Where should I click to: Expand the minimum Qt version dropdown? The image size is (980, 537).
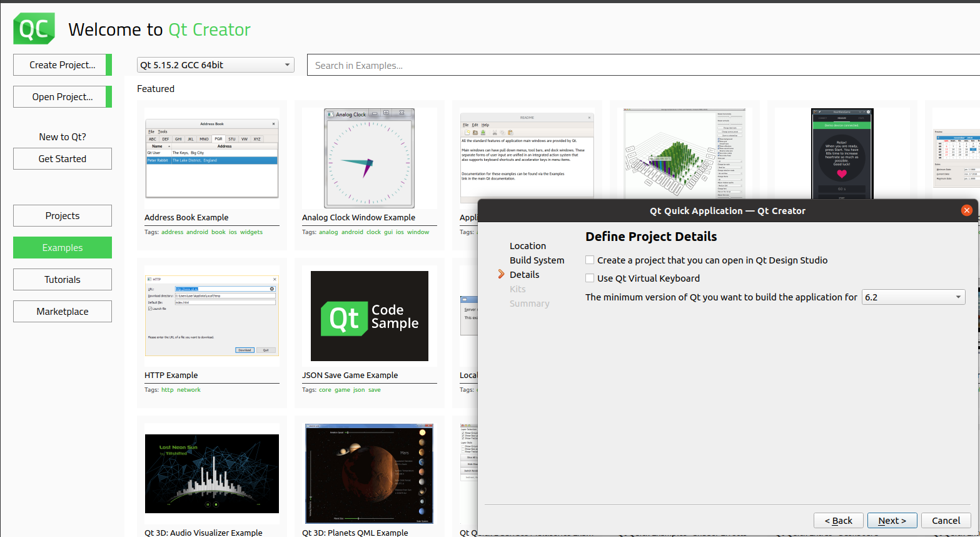[x=913, y=297]
